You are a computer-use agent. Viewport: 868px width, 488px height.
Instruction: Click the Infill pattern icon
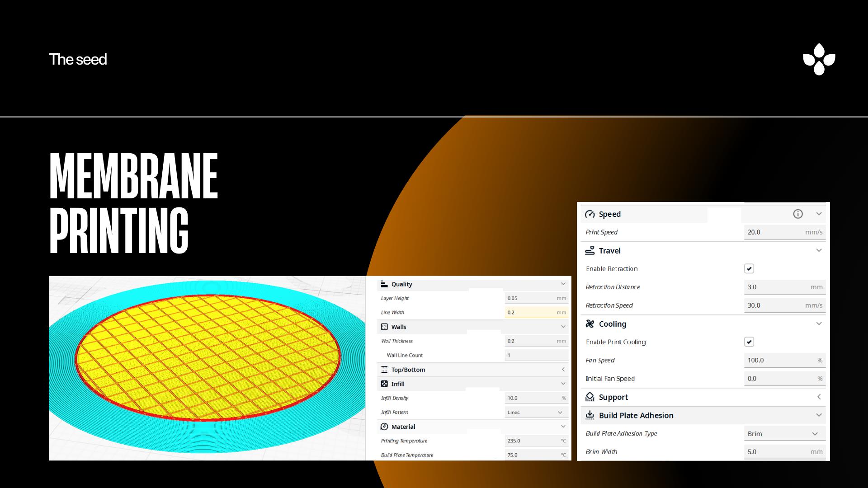pyautogui.click(x=384, y=384)
